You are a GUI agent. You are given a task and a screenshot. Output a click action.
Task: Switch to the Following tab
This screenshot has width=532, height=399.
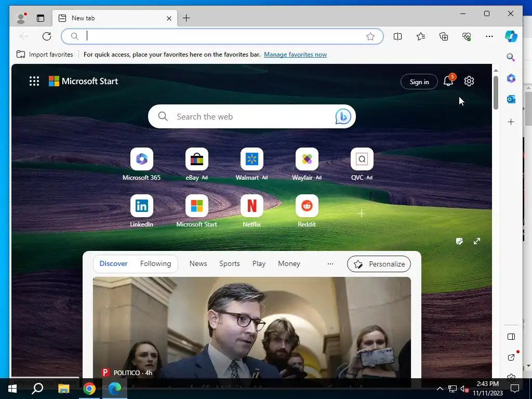pos(155,263)
